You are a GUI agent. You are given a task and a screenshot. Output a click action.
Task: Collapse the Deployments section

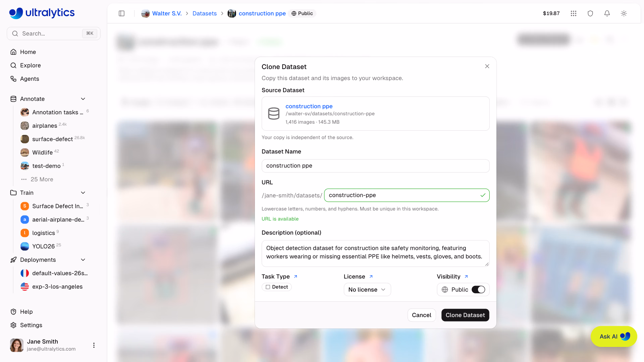83,260
